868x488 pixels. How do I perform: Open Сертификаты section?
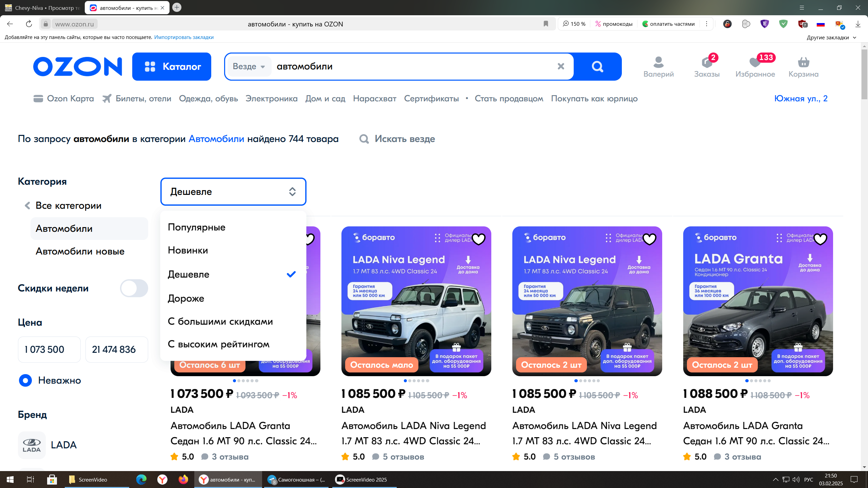[431, 99]
